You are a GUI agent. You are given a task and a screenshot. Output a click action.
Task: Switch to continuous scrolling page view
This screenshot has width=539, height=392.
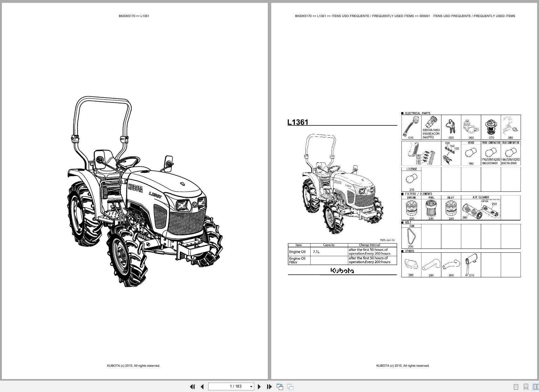tap(526, 387)
